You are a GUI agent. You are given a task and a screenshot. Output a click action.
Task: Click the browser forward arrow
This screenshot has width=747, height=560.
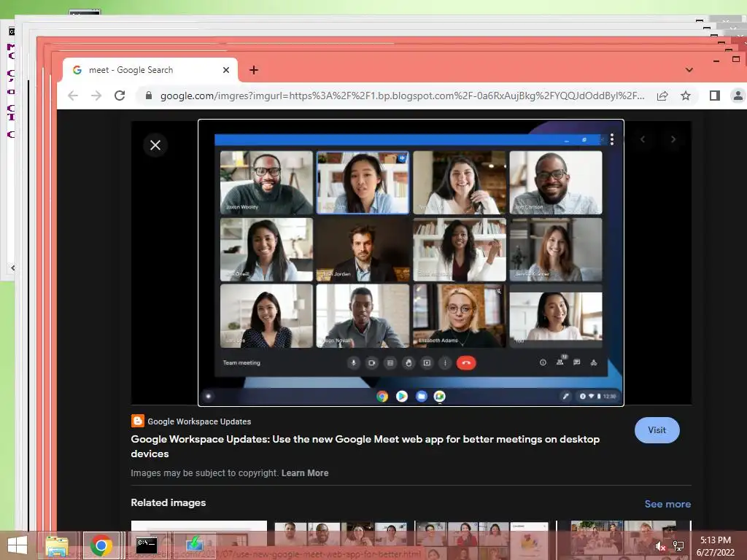tap(96, 96)
